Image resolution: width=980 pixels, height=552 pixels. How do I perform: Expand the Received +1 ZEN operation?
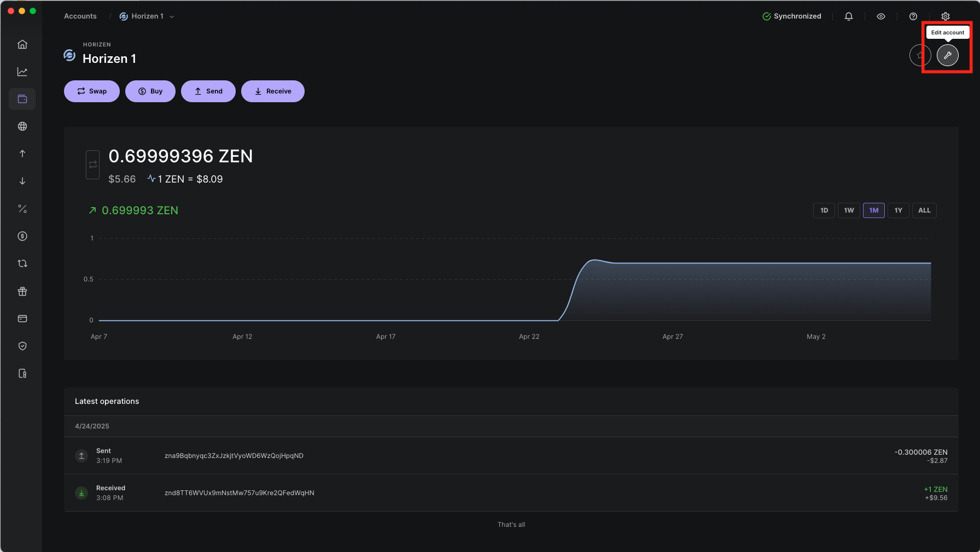[511, 493]
